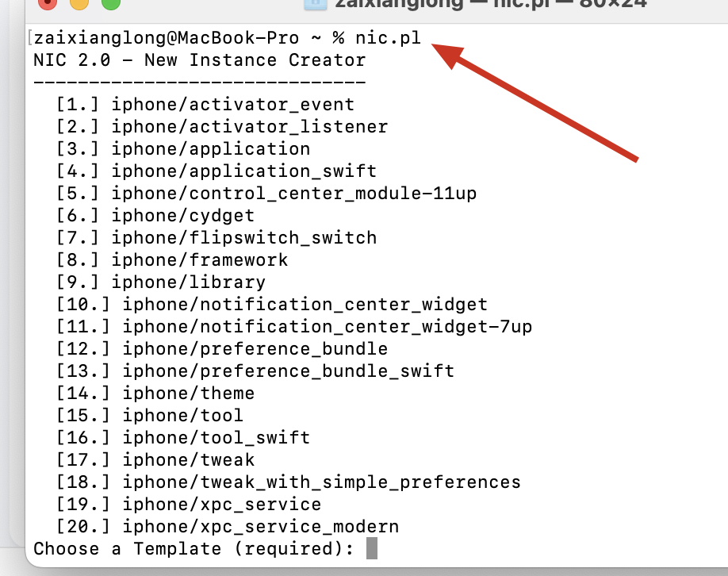Click the iphone/notification_center_widget-7up line

point(294,327)
